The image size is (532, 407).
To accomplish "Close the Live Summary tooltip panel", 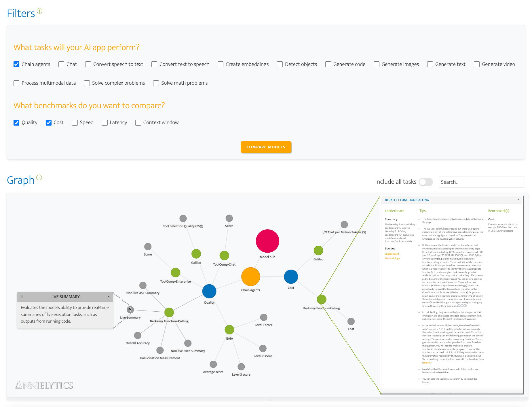I will (109, 297).
